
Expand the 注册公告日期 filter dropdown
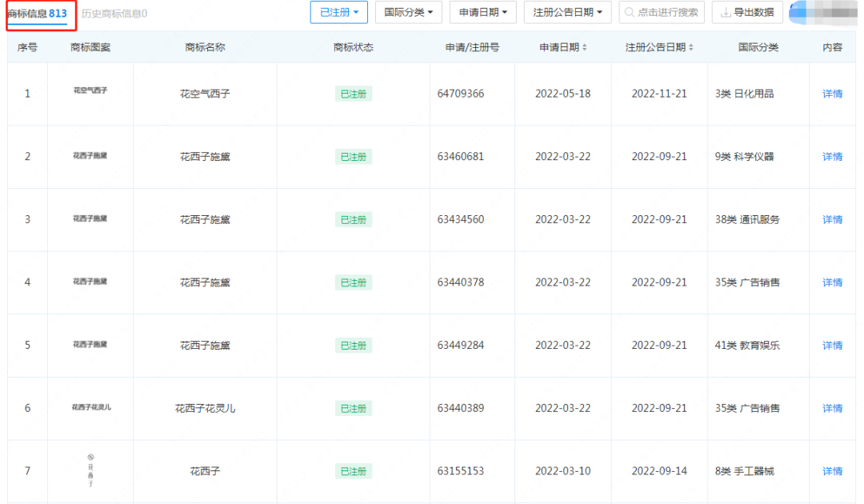point(567,12)
